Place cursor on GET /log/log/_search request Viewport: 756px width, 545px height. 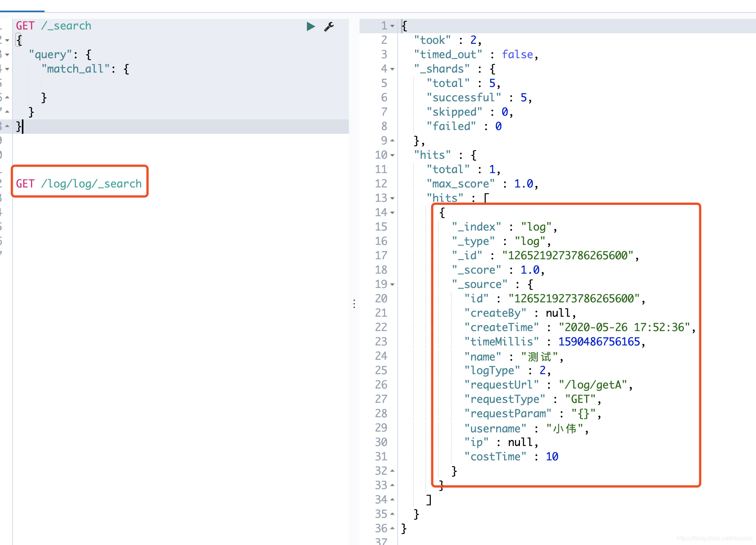click(79, 184)
